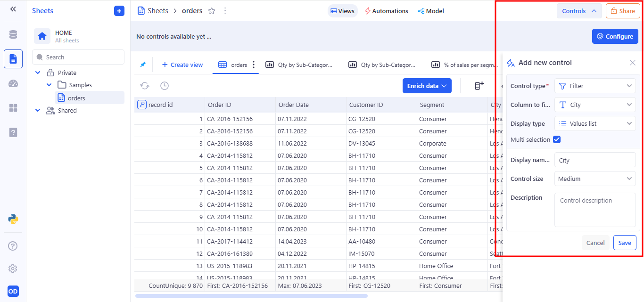The image size is (644, 302).
Task: Collapse the Private folder tree node
Action: point(38,73)
